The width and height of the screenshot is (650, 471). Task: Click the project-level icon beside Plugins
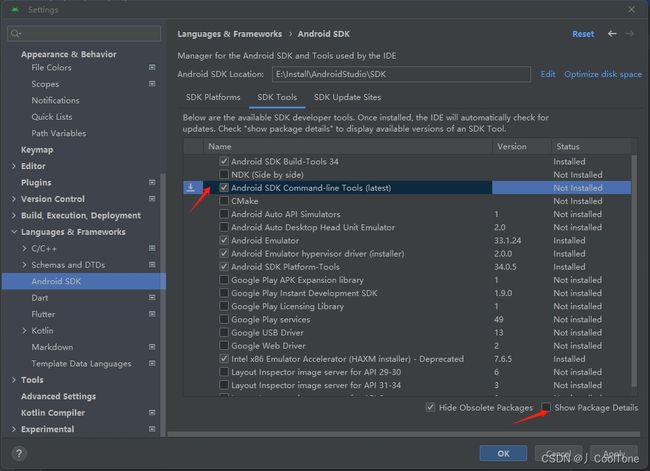152,182
